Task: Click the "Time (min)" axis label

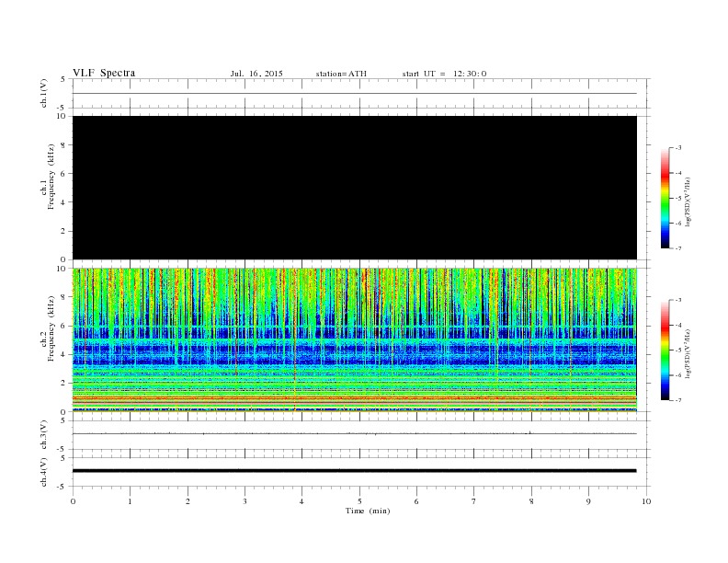Action: pyautogui.click(x=368, y=511)
